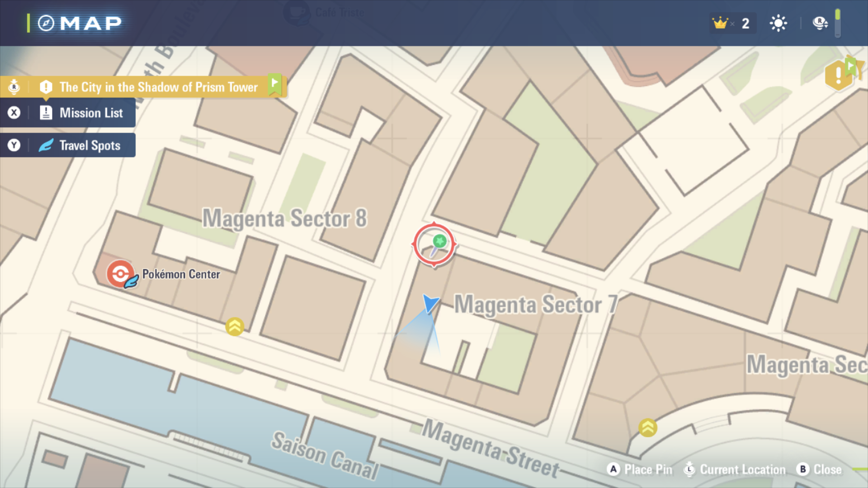Open the Mission List menu
The height and width of the screenshot is (488, 868).
point(68,113)
